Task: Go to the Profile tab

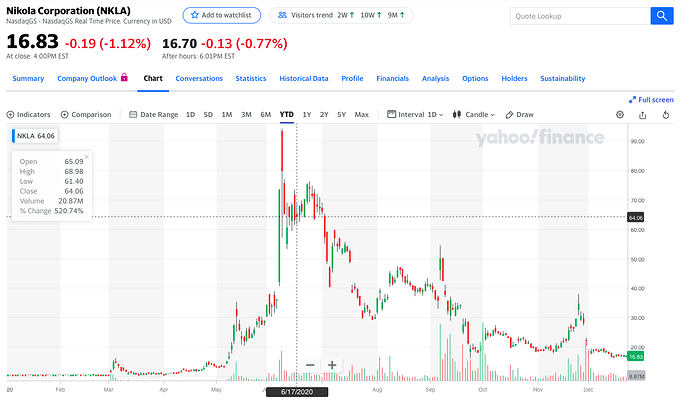Action: tap(352, 78)
